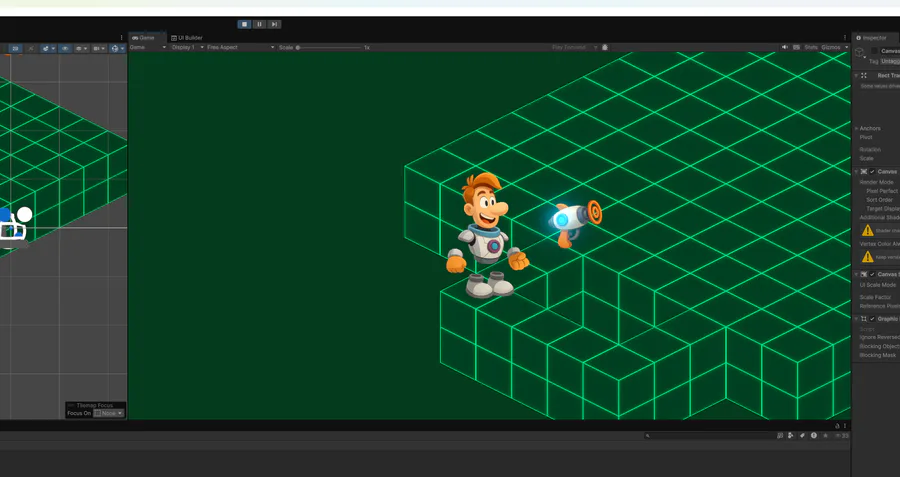Disable the Graphic Raycaster component checkbox
The height and width of the screenshot is (477, 900).
[872, 319]
